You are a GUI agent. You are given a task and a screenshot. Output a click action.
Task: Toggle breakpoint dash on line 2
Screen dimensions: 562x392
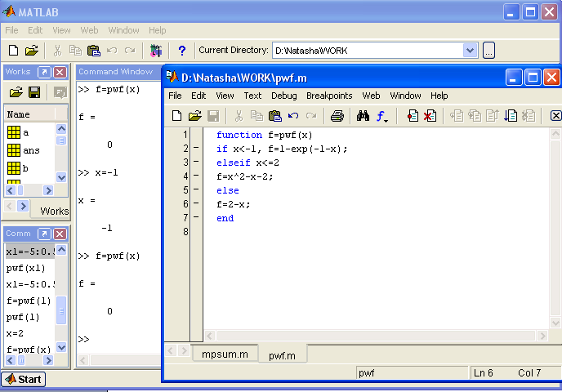(x=196, y=148)
